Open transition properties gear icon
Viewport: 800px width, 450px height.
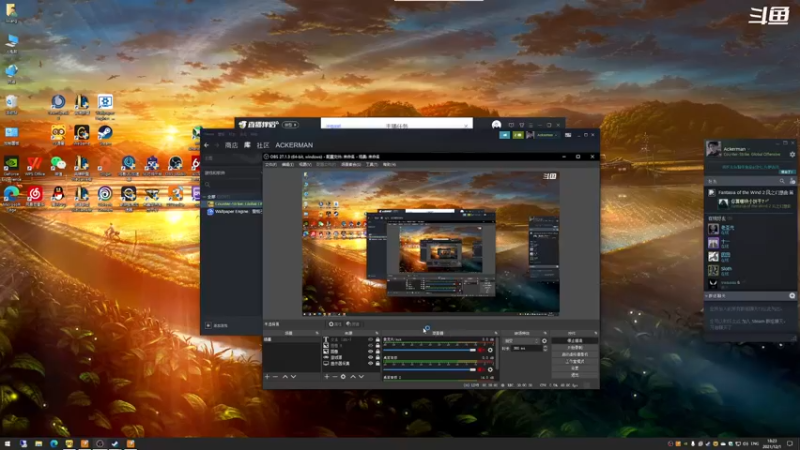544,341
